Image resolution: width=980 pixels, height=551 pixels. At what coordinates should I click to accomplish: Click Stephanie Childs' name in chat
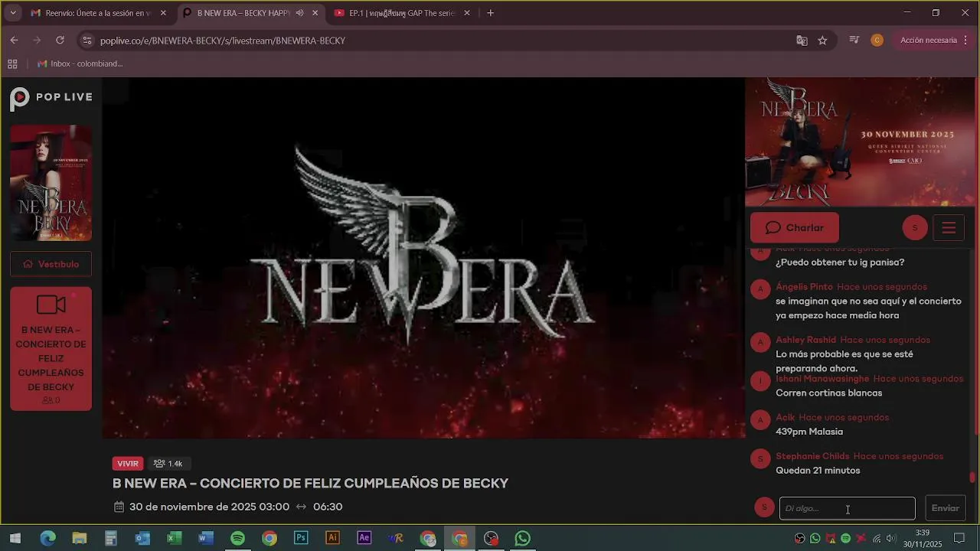tap(812, 456)
